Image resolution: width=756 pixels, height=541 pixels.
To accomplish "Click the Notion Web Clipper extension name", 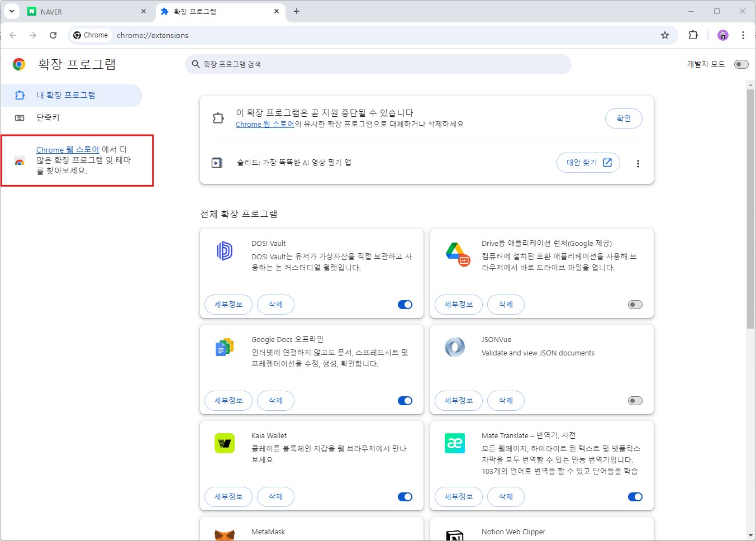I will [513, 532].
